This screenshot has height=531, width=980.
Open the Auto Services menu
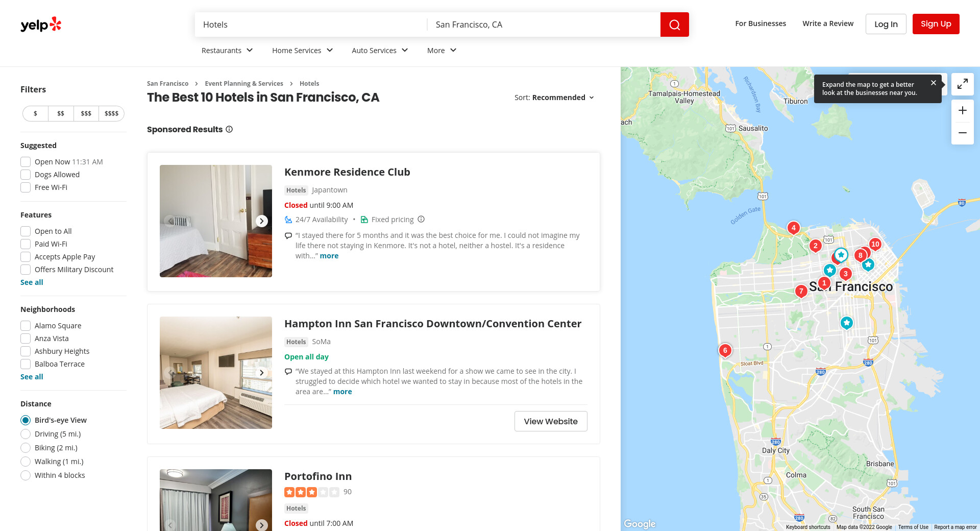coord(380,51)
